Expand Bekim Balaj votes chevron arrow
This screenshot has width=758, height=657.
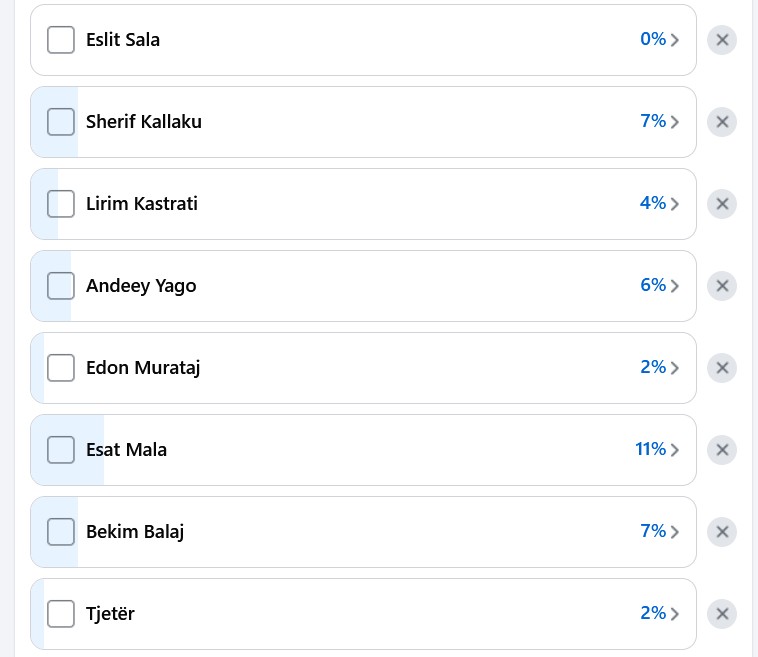point(675,532)
